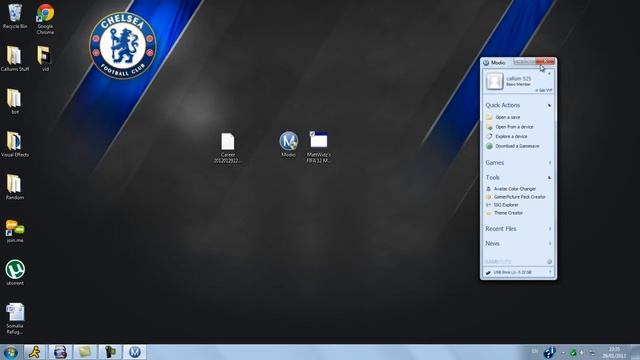Viewport: 640px width, 360px height.
Task: Collapse the Quick Actions section
Action: pyautogui.click(x=549, y=105)
